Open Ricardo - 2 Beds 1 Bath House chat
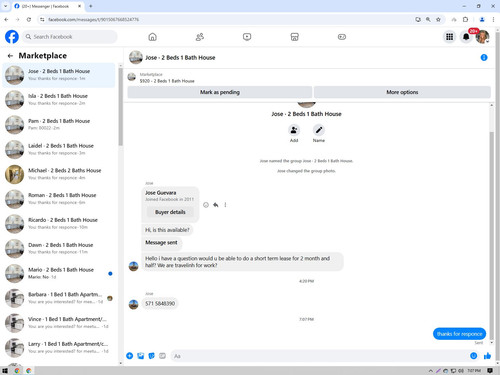This screenshot has width=500, height=375. [59, 224]
